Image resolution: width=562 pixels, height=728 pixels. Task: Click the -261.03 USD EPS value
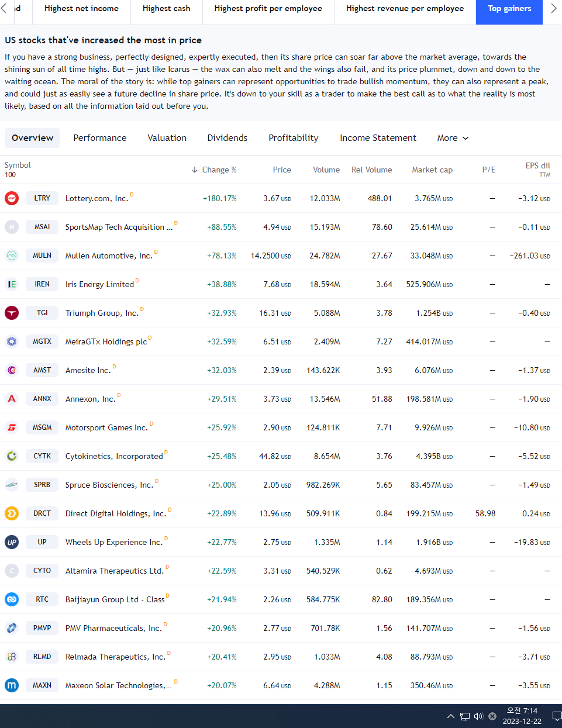530,256
